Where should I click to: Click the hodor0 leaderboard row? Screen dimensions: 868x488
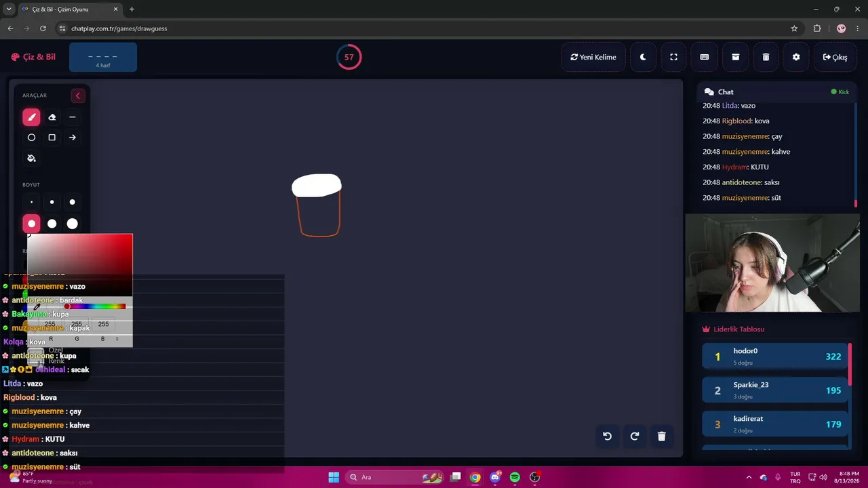coord(775,356)
